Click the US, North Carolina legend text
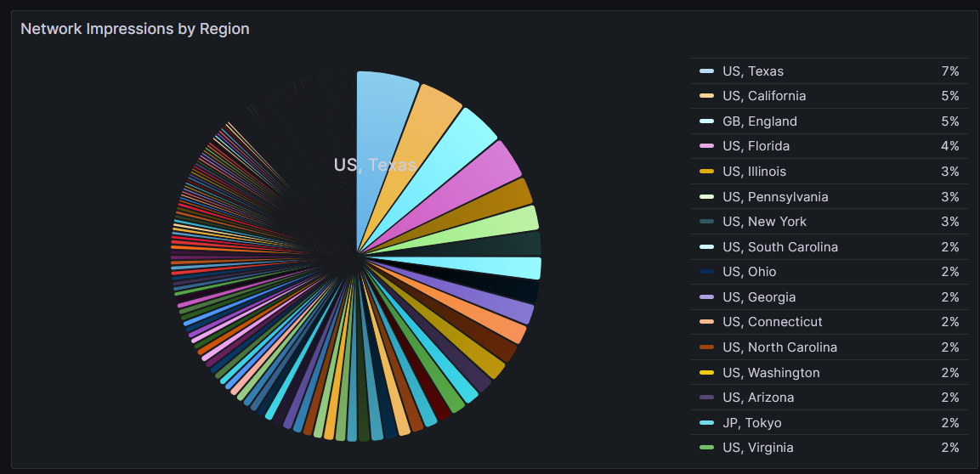 pyautogui.click(x=779, y=347)
